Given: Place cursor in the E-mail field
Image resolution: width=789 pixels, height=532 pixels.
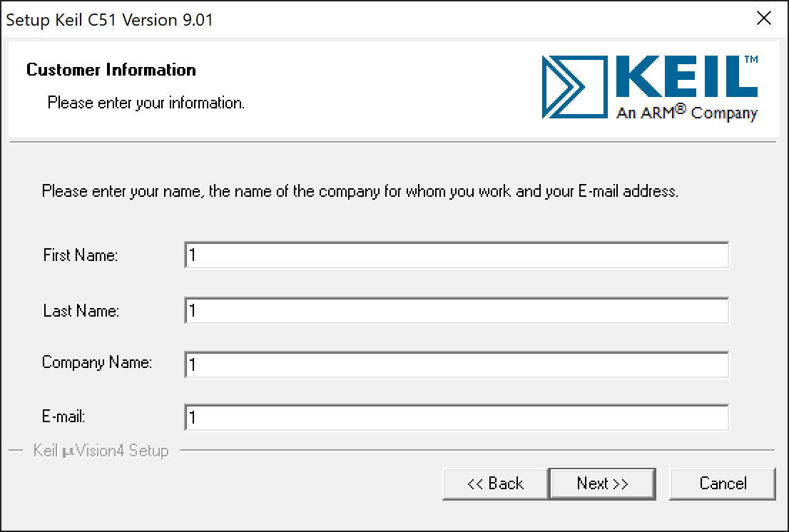Looking at the screenshot, I should pyautogui.click(x=457, y=417).
